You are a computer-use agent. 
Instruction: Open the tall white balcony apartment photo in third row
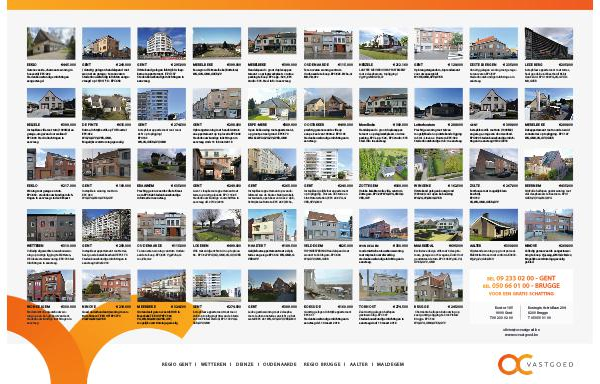328,164
